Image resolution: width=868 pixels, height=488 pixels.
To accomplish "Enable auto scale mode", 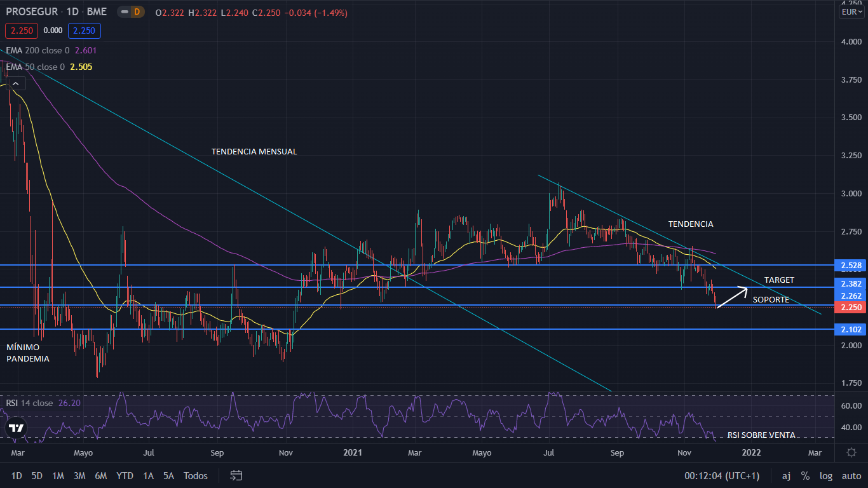I will (x=851, y=476).
